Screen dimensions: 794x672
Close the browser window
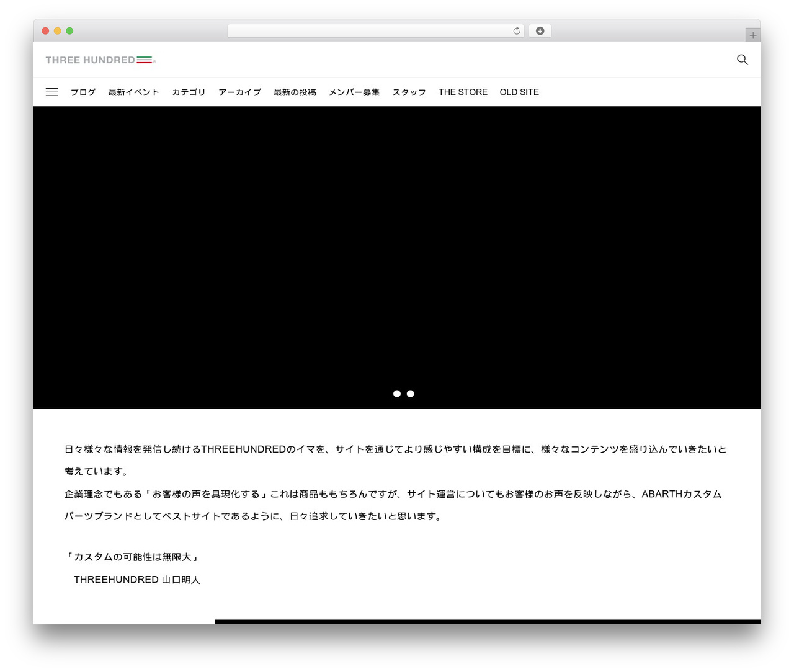45,31
